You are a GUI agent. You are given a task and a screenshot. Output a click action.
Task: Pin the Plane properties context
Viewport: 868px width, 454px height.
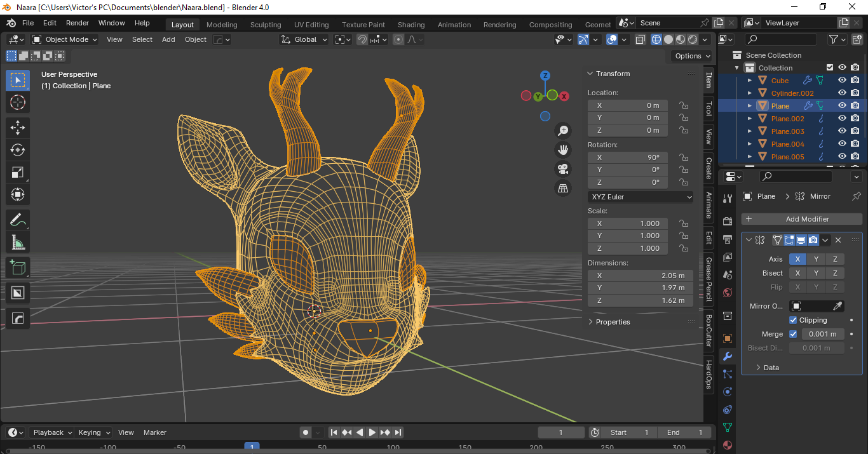click(x=856, y=196)
